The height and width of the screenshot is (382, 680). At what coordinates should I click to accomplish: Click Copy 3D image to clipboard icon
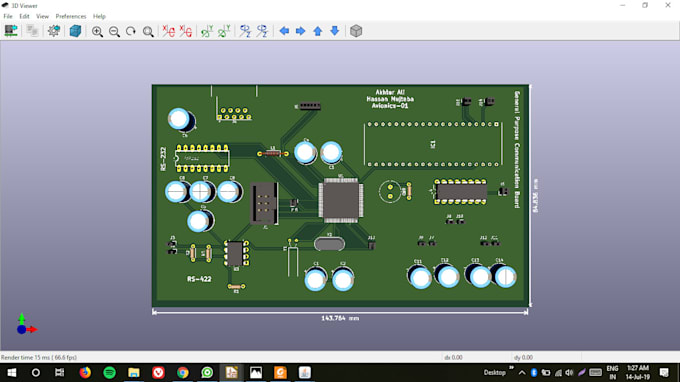[32, 31]
